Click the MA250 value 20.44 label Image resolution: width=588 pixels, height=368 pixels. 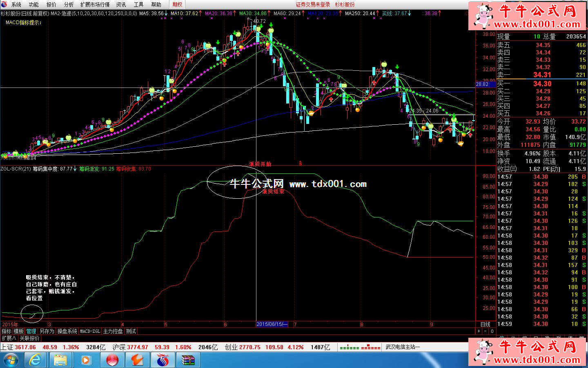pos(362,13)
